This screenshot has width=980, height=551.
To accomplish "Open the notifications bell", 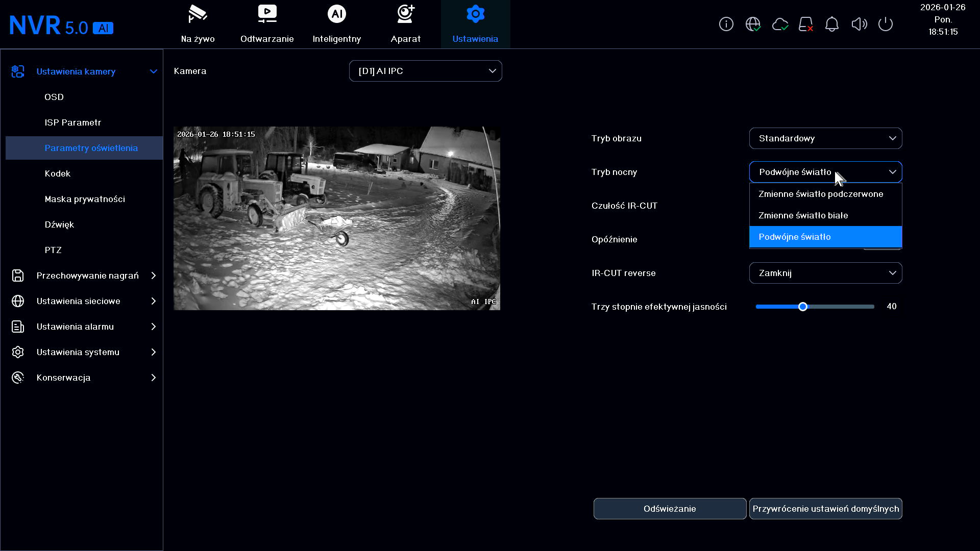I will coord(832,24).
